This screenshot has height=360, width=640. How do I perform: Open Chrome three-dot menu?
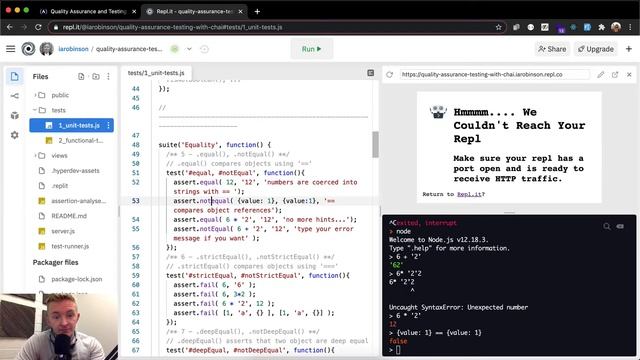[631, 27]
